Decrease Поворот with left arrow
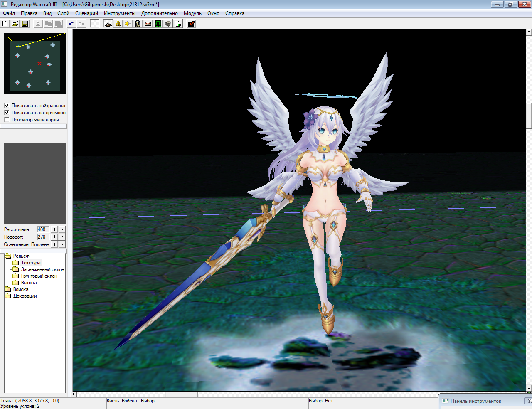Viewport: 532px width, 409px height. pyautogui.click(x=54, y=237)
